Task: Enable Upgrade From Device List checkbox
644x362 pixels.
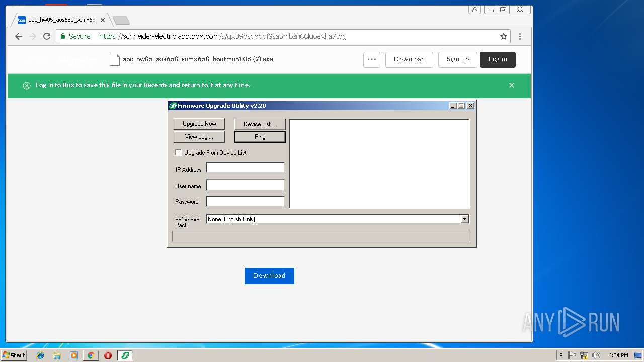Action: [178, 152]
